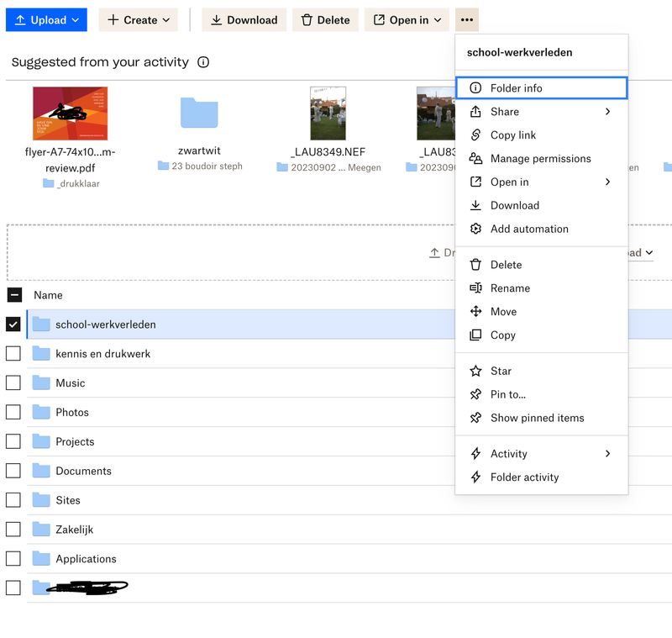The image size is (672, 638).
Task: Uncheck the school-werkverleden folder checkbox
Action: click(x=12, y=324)
